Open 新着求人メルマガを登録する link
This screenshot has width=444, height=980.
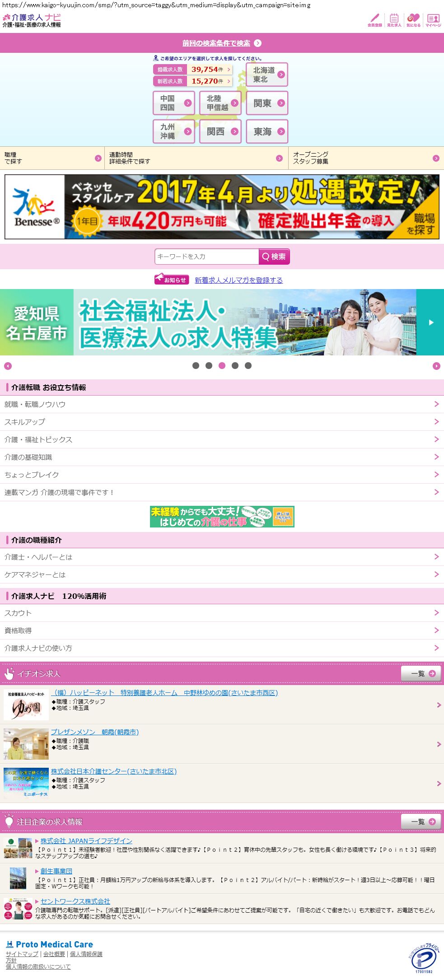click(x=238, y=280)
